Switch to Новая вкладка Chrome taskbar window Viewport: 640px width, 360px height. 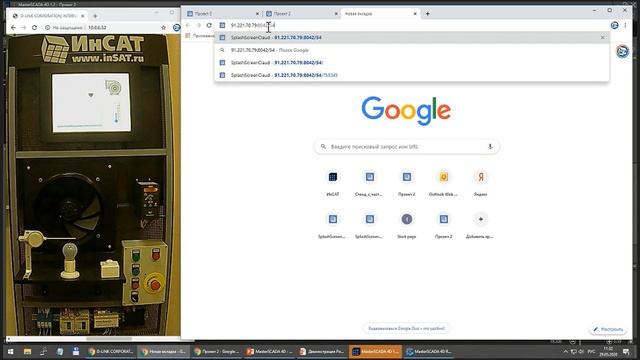coord(163,351)
